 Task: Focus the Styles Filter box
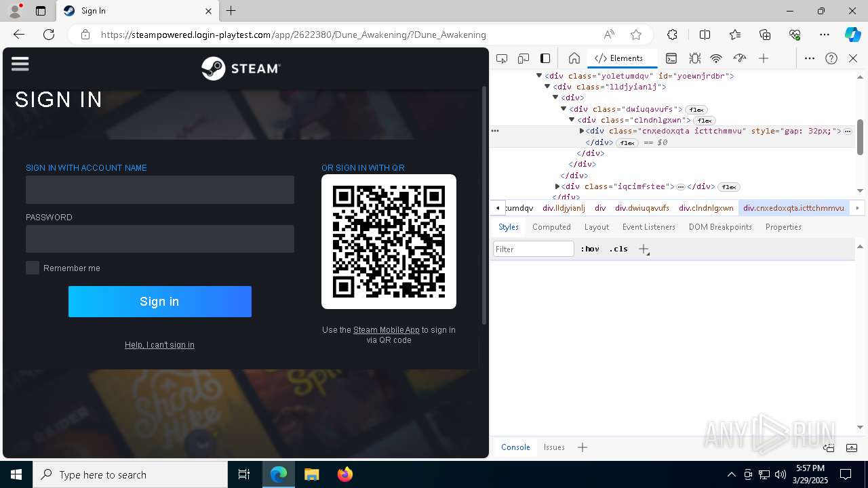pos(534,249)
